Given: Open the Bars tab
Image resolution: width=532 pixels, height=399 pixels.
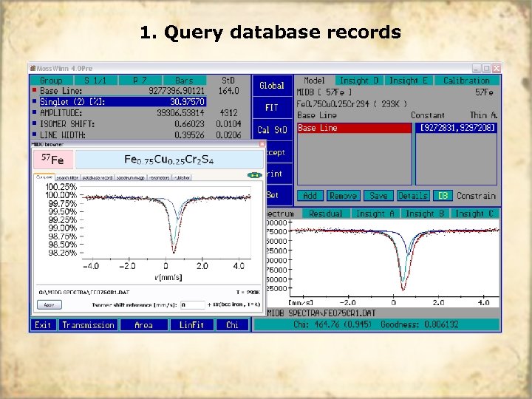Looking at the screenshot, I should [184, 81].
